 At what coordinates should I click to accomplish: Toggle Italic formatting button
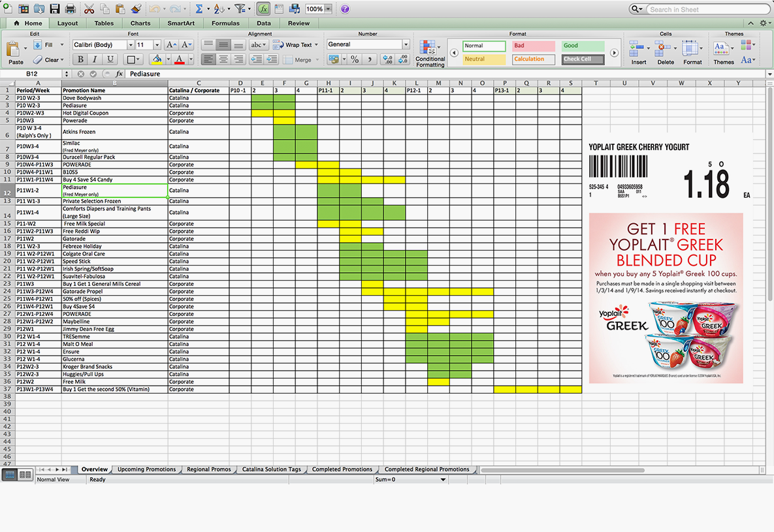(95, 59)
